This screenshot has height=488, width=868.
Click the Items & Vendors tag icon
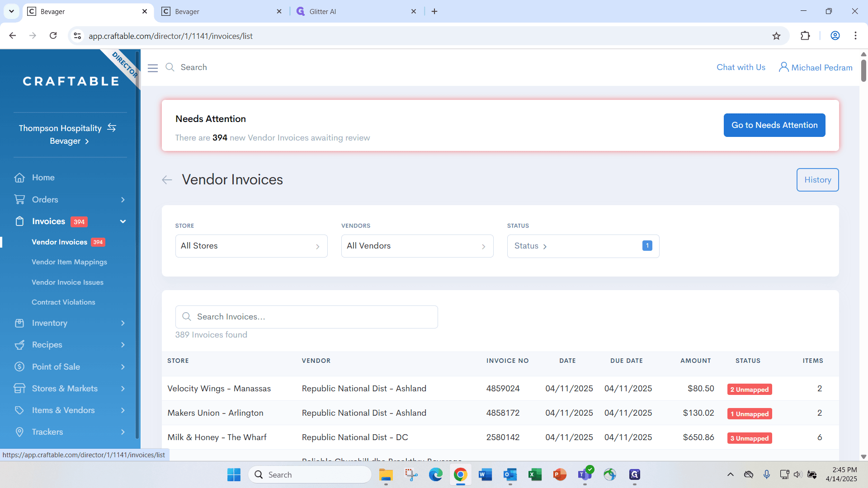click(x=19, y=410)
